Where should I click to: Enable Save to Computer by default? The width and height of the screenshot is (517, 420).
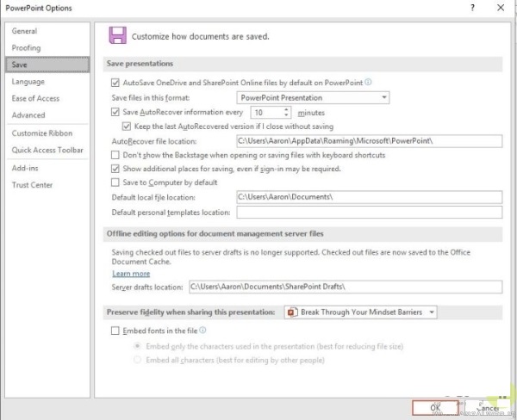tap(116, 182)
